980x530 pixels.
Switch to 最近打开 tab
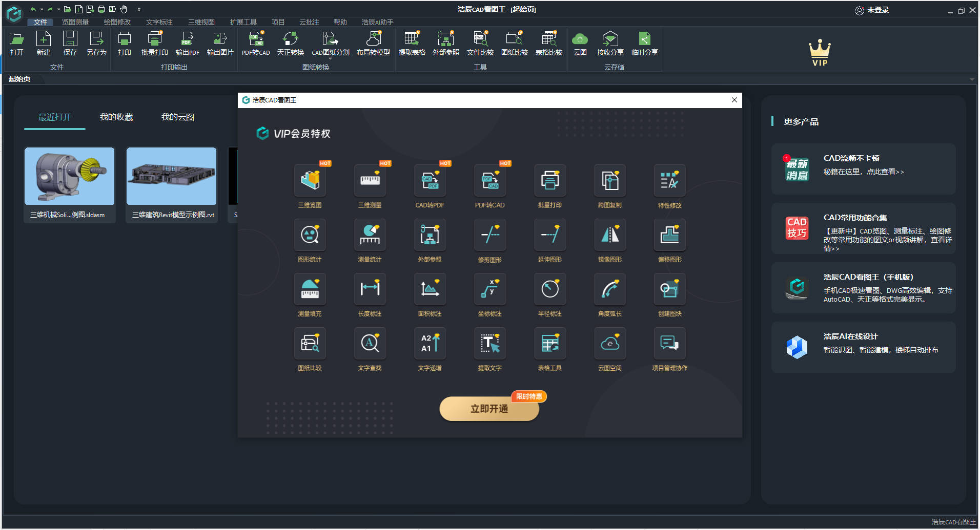coord(55,117)
